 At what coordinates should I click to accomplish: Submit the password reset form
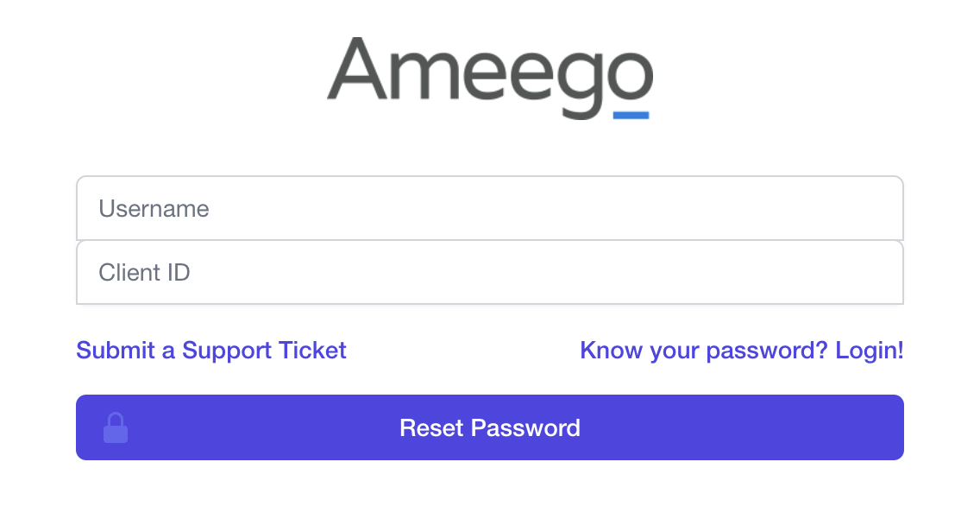tap(489, 427)
